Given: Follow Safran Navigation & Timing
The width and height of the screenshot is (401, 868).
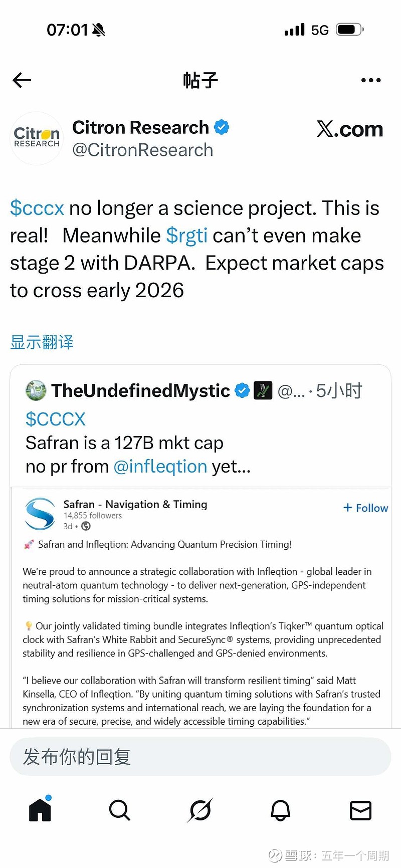Looking at the screenshot, I should click(x=366, y=508).
